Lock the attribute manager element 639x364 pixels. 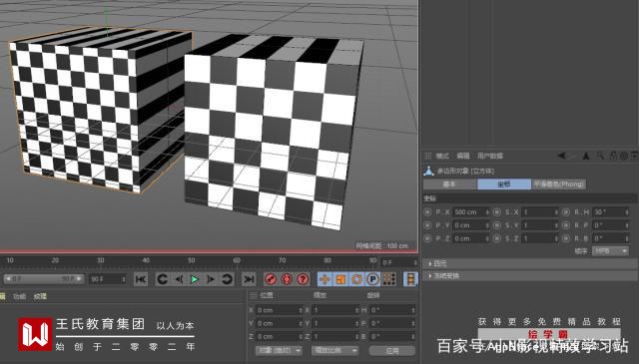click(613, 156)
